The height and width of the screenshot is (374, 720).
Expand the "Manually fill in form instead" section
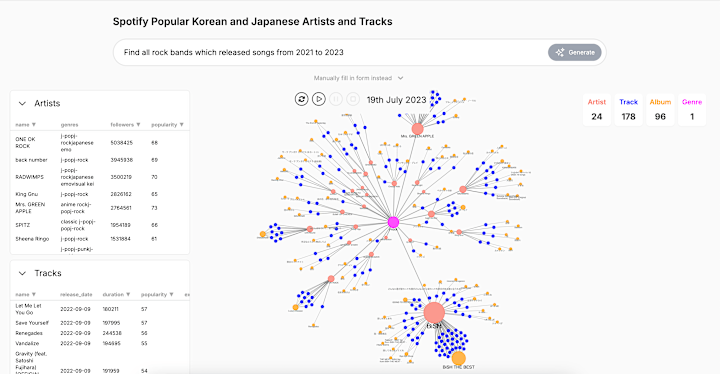pos(358,78)
